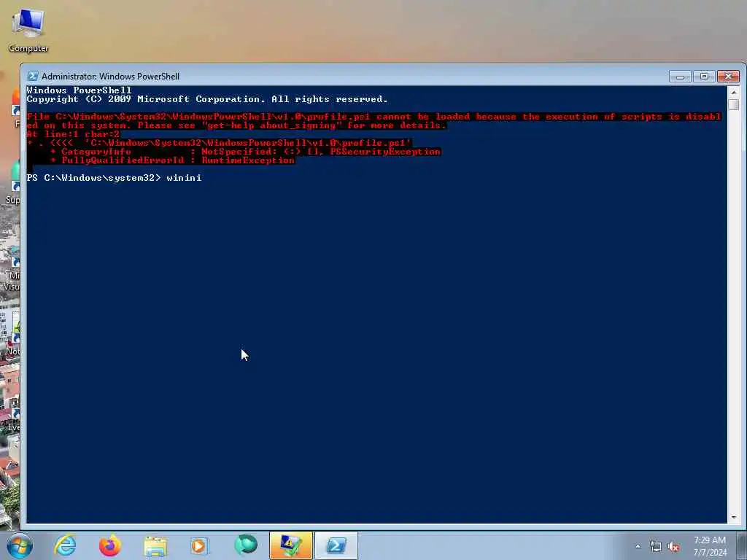Viewport: 747px width, 560px height.
Task: Open the Computer desktop icon
Action: (28, 29)
